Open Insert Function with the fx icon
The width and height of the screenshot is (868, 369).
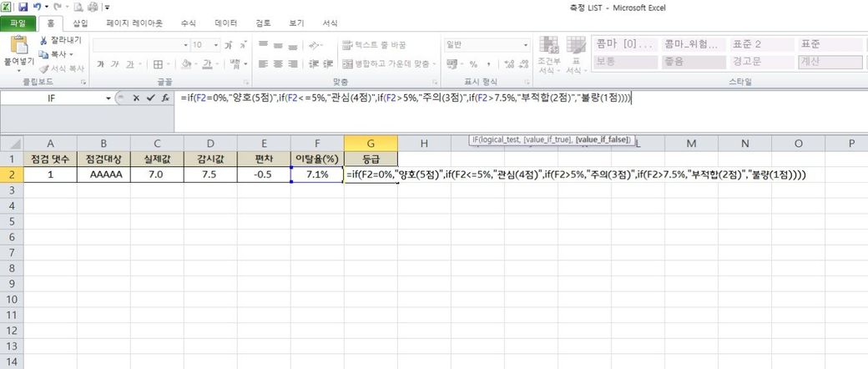165,99
